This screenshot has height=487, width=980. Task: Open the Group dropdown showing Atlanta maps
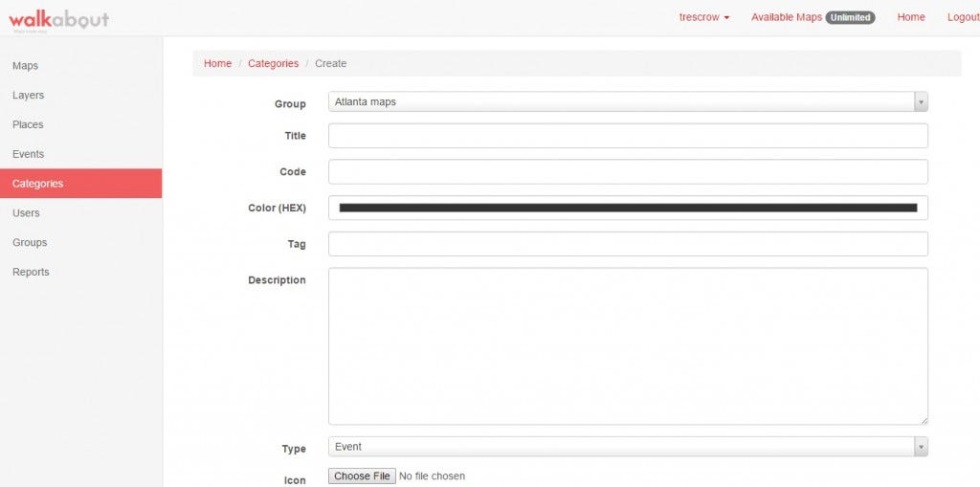tap(628, 102)
